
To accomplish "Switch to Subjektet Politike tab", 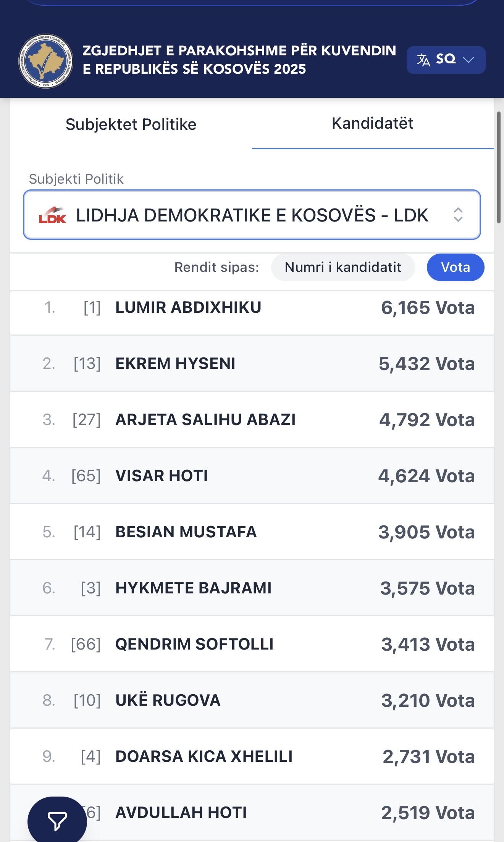I will (131, 124).
